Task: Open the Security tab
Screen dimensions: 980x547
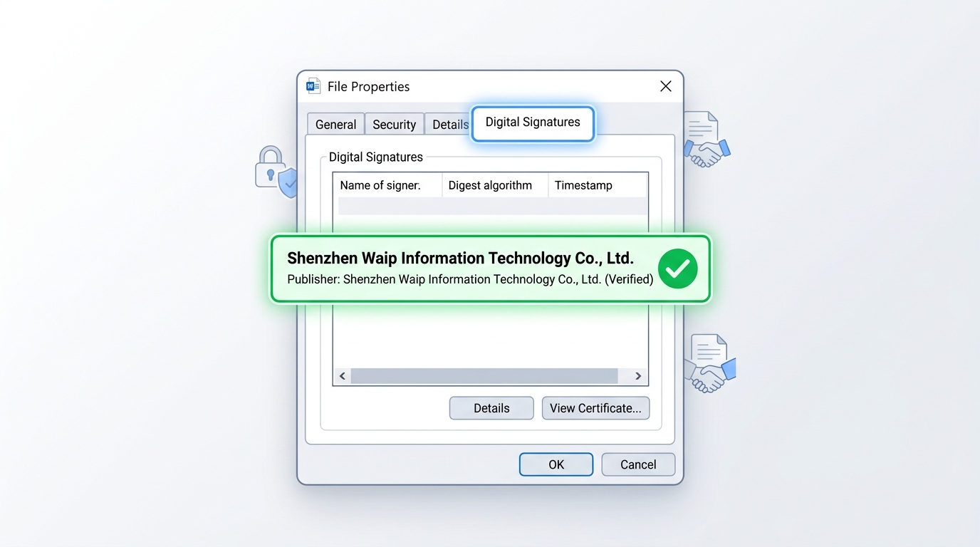Action: click(394, 124)
